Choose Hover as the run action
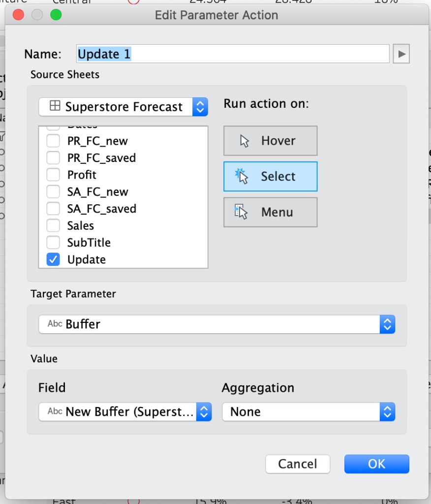Viewport: 431px width, 504px height. coord(270,141)
